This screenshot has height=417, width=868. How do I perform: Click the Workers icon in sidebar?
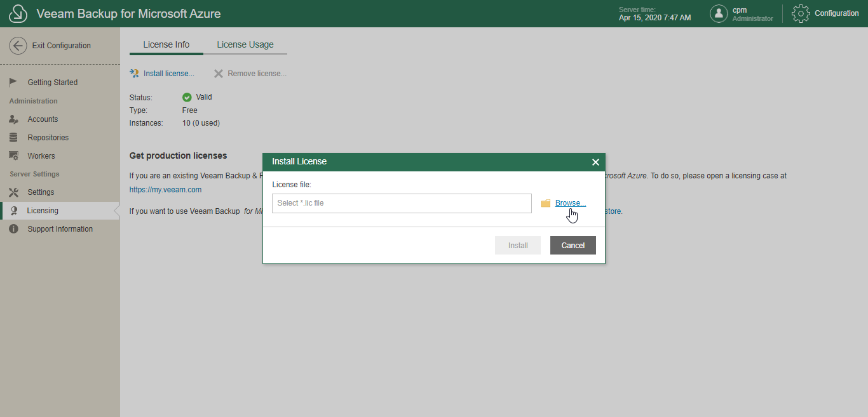13,156
